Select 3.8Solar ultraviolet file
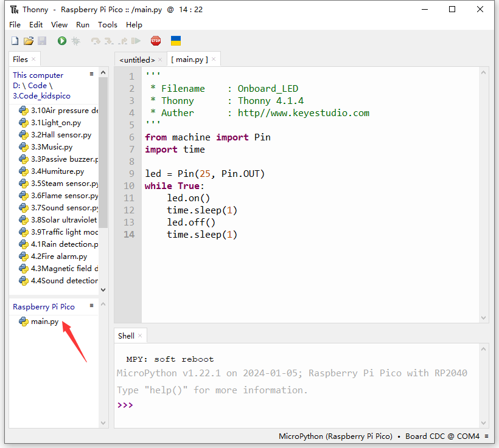The height and width of the screenshot is (448, 499). point(58,219)
